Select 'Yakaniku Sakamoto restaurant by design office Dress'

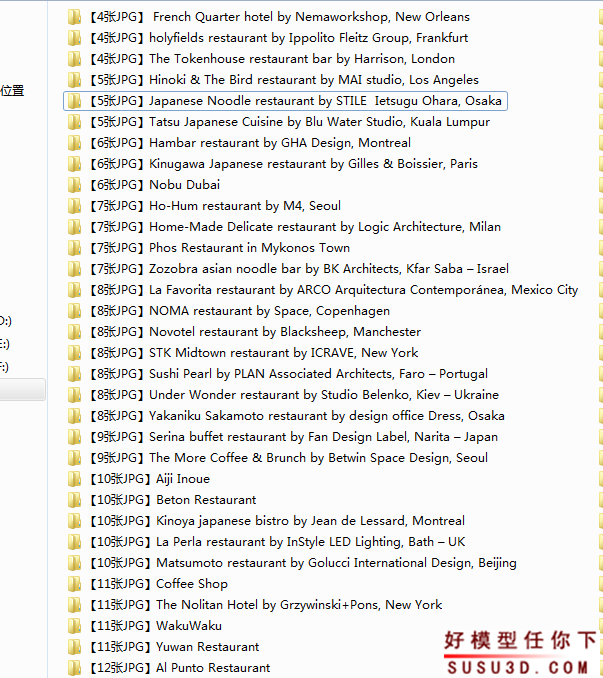(x=327, y=416)
